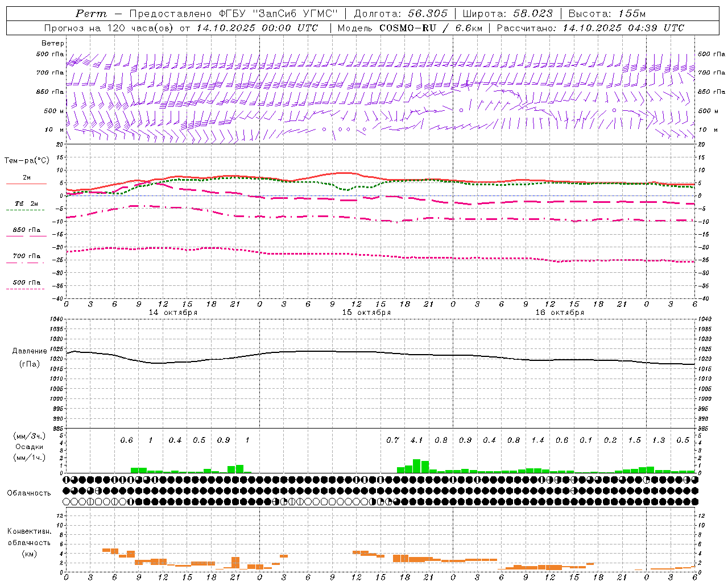Image resolution: width=728 pixels, height=582 pixels.
Task: Click the longitude value "Долгота: 56.305"
Action: point(401,14)
